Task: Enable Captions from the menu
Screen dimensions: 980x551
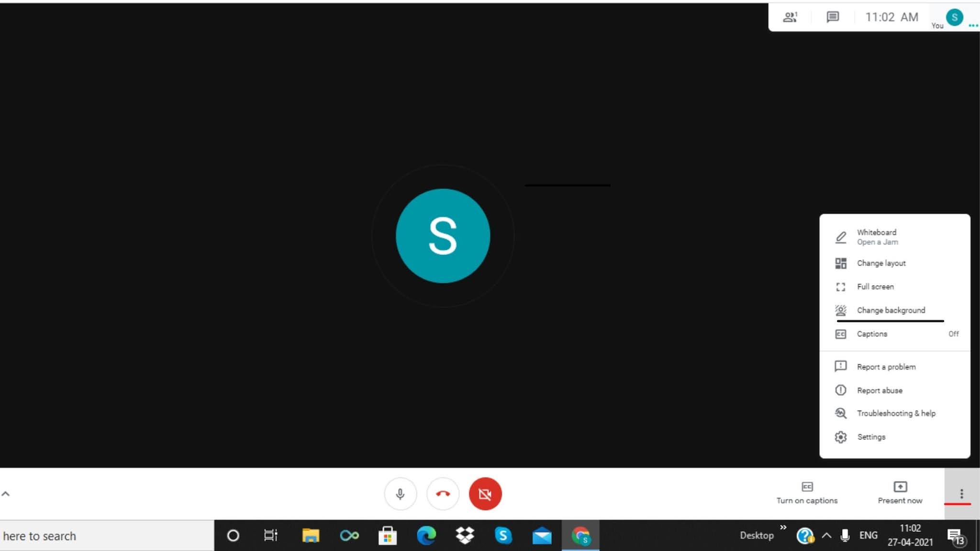Action: [x=872, y=334]
